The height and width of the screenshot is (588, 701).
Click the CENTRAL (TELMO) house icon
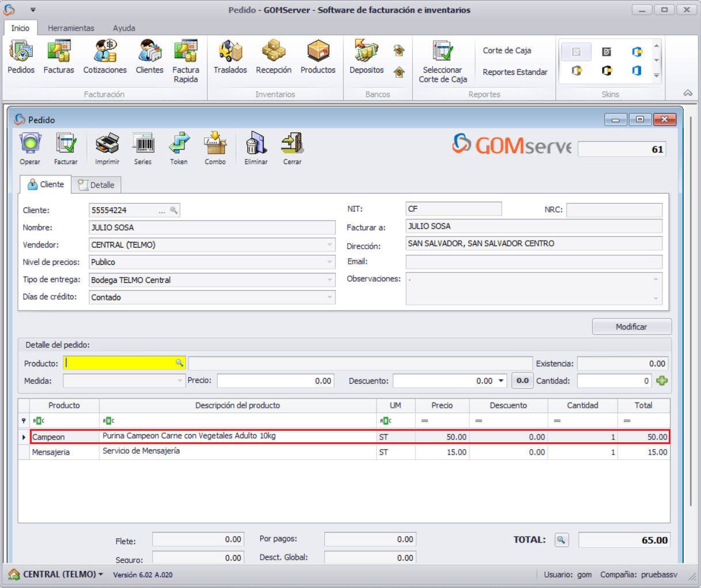coord(14,574)
